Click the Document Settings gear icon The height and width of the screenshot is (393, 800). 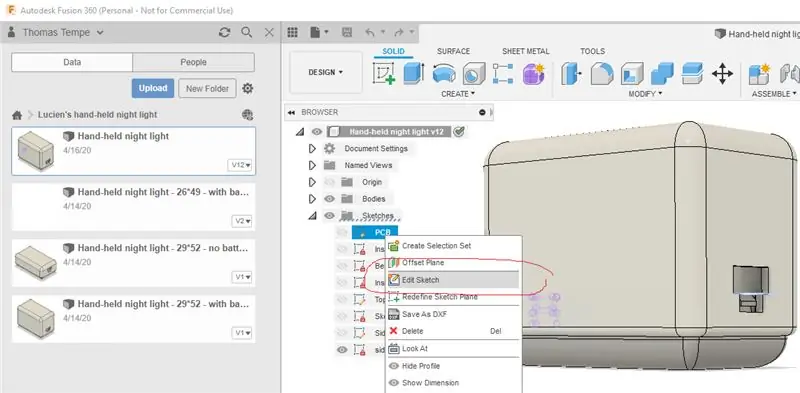(x=330, y=149)
